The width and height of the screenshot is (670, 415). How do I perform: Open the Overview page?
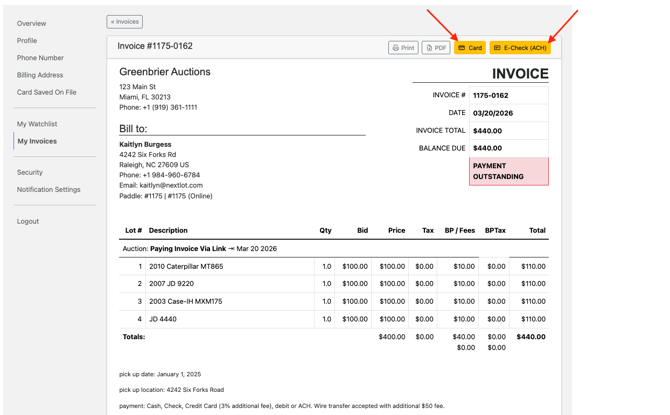pyautogui.click(x=31, y=23)
